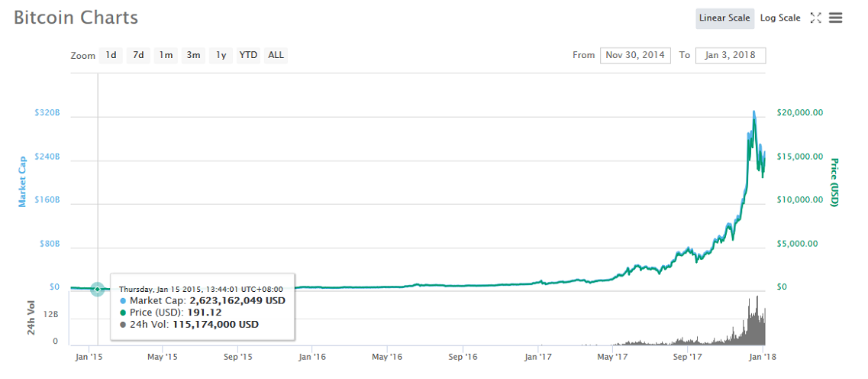Edit the To date field
Viewport: 868px width, 379px height.
pos(731,56)
